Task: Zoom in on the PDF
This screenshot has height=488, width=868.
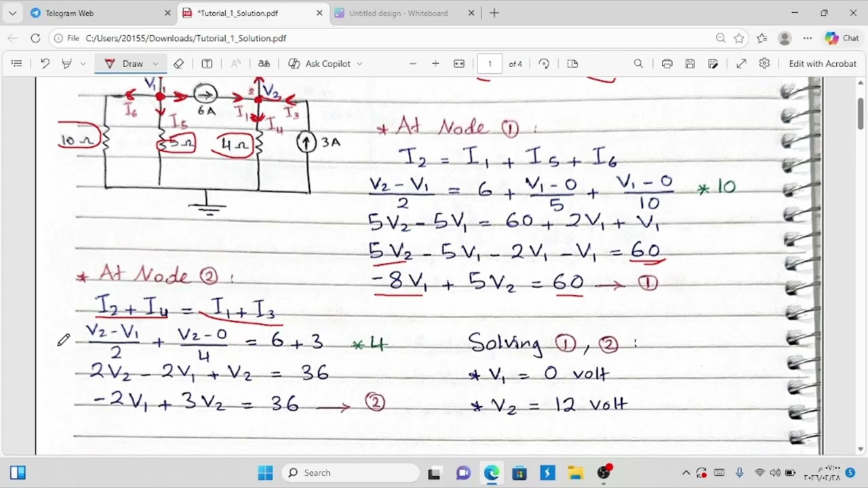Action: 435,64
